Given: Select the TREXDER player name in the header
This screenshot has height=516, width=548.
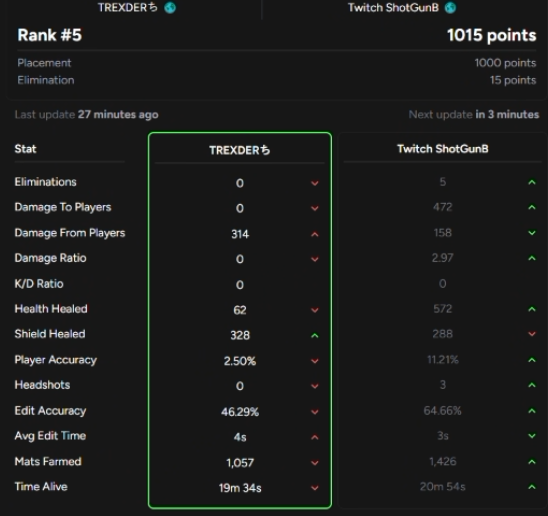Looking at the screenshot, I should (128, 8).
